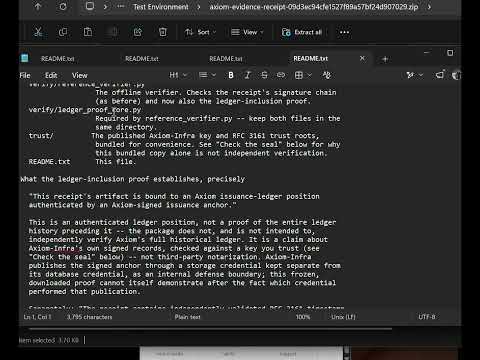Add a new Notepad tab with plus
This screenshot has width=480, height=360.
point(385,59)
